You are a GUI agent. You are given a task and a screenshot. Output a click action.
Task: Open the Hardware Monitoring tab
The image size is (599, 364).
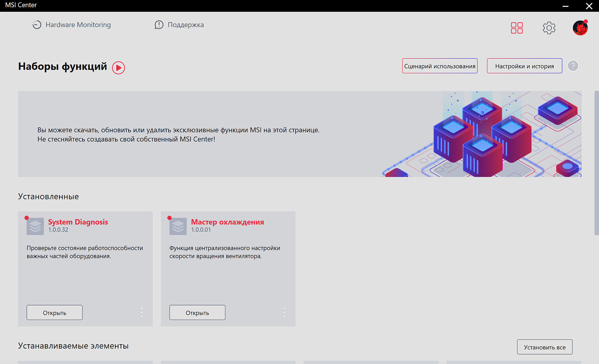[72, 25]
